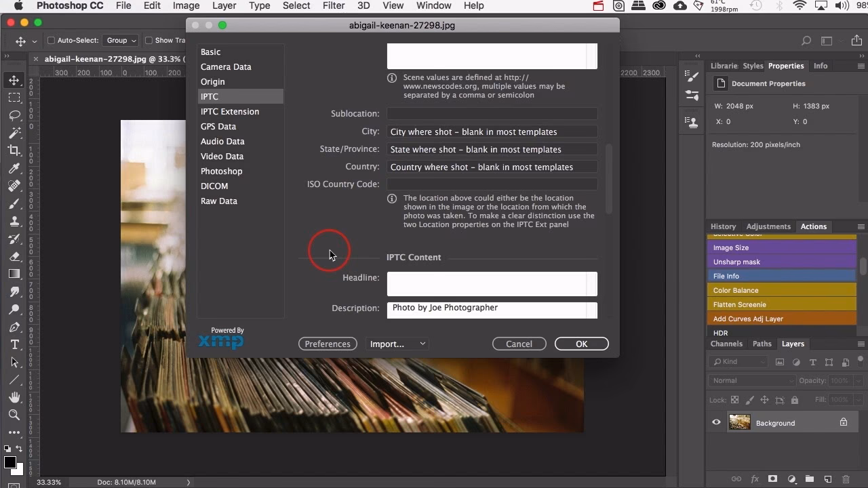Select the Zoom tool in toolbar
The height and width of the screenshot is (488, 868).
[x=14, y=415]
